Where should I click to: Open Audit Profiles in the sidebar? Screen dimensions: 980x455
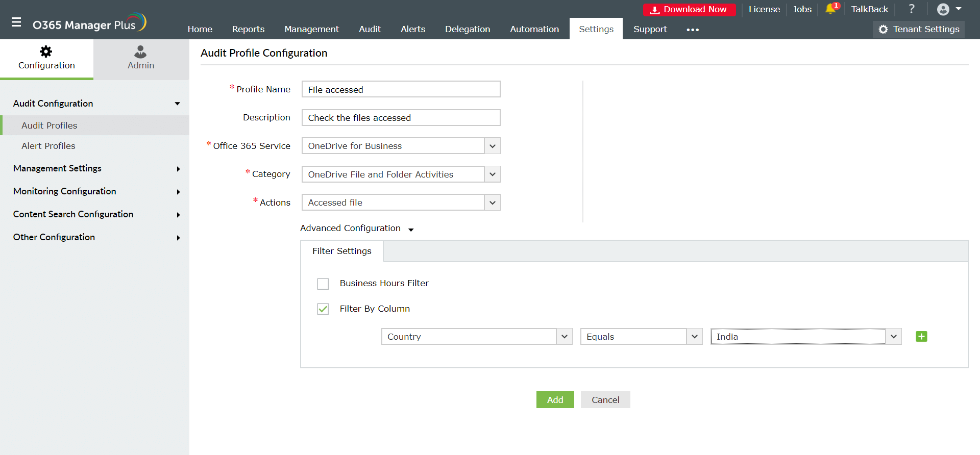(x=95, y=125)
